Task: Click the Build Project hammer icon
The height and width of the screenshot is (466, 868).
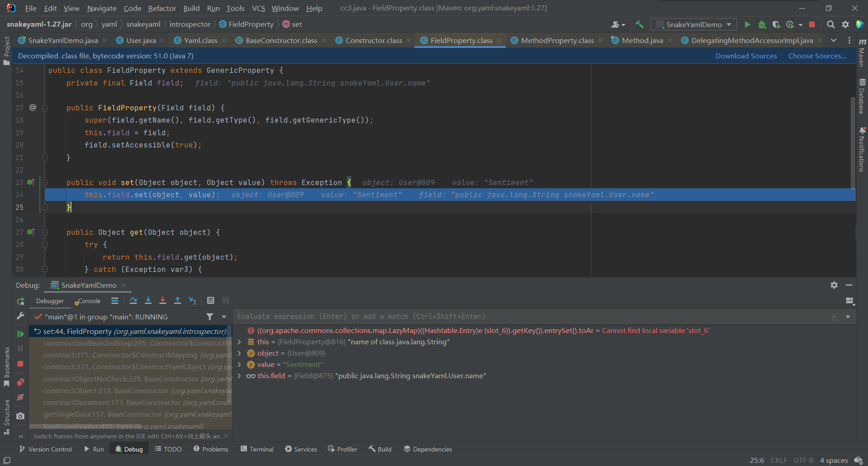Action: 639,24
